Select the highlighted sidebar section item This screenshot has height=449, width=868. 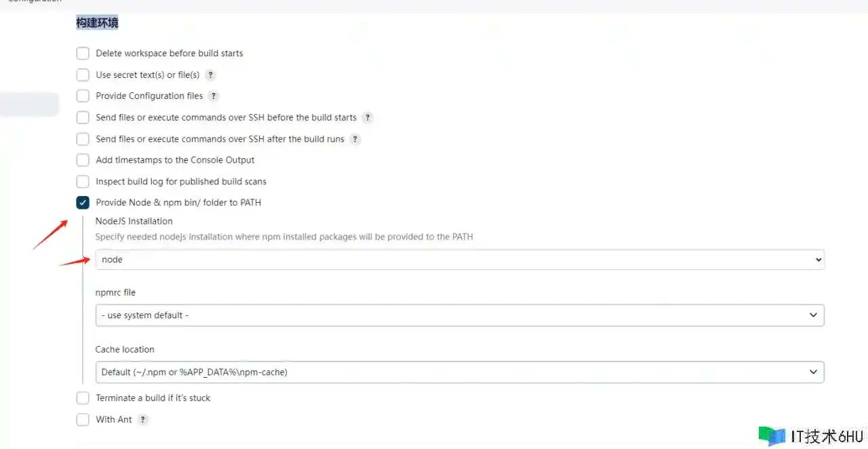(x=29, y=104)
